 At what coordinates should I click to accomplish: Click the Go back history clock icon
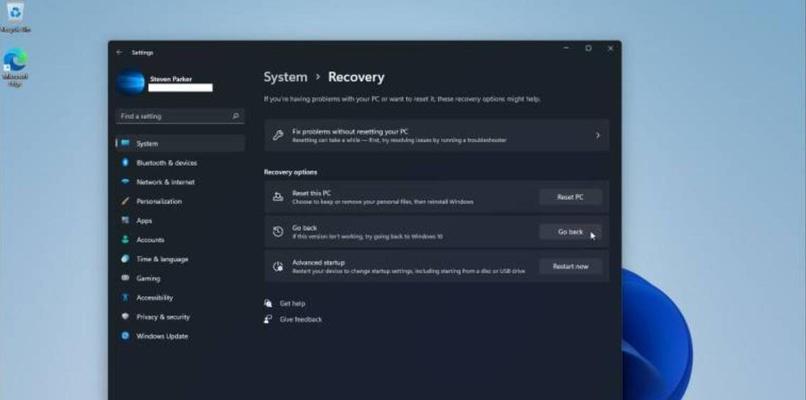coord(278,232)
